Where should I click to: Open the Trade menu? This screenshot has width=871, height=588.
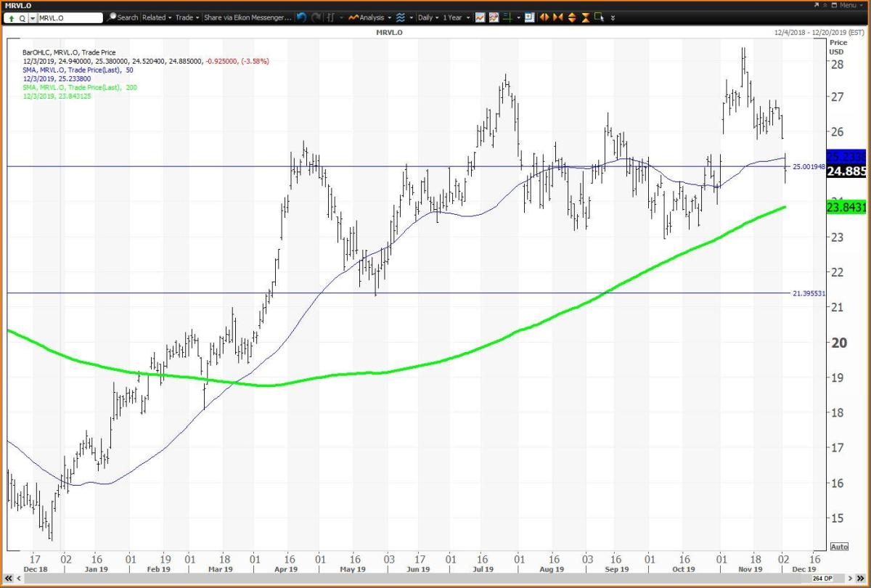[x=187, y=17]
